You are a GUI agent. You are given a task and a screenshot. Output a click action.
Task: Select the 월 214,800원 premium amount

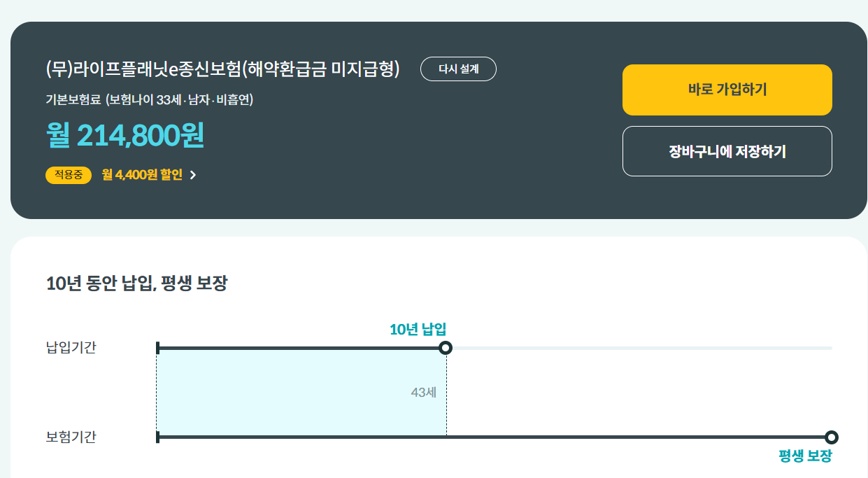pos(124,137)
